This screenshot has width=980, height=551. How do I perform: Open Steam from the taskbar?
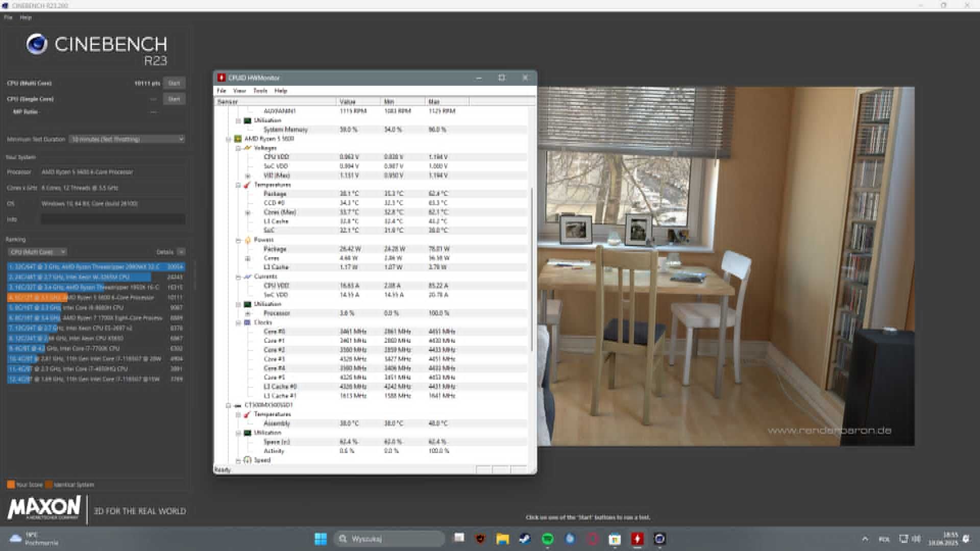tap(525, 539)
